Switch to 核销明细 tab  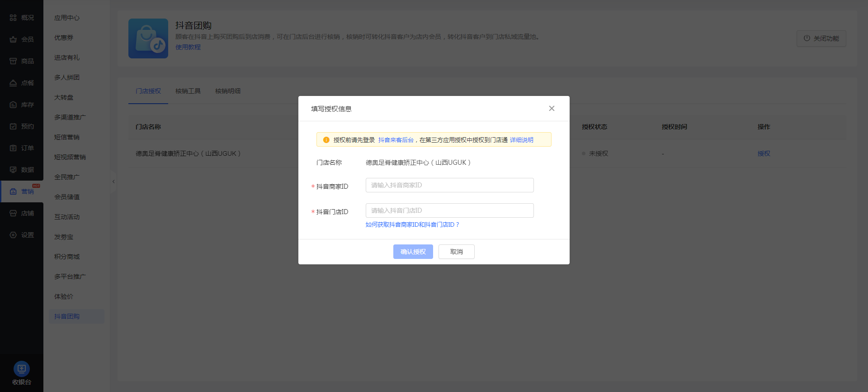(228, 91)
